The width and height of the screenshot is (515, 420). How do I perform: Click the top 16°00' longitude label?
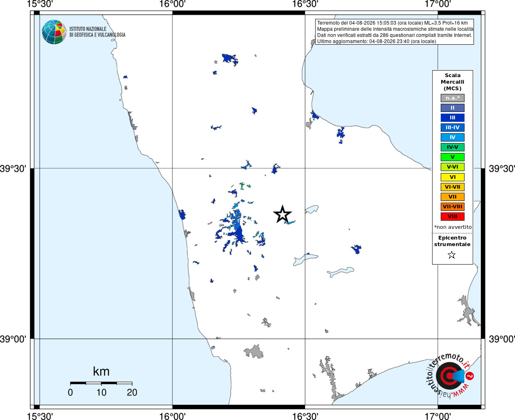click(172, 4)
